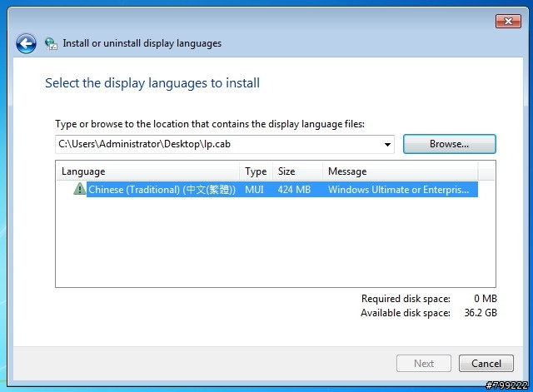
Task: Go back using the blue arrow button
Action: [x=26, y=43]
